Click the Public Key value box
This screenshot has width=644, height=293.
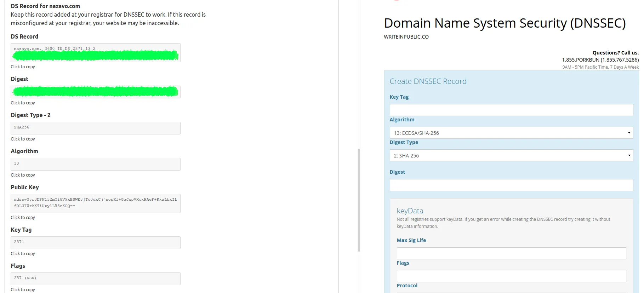(x=96, y=203)
